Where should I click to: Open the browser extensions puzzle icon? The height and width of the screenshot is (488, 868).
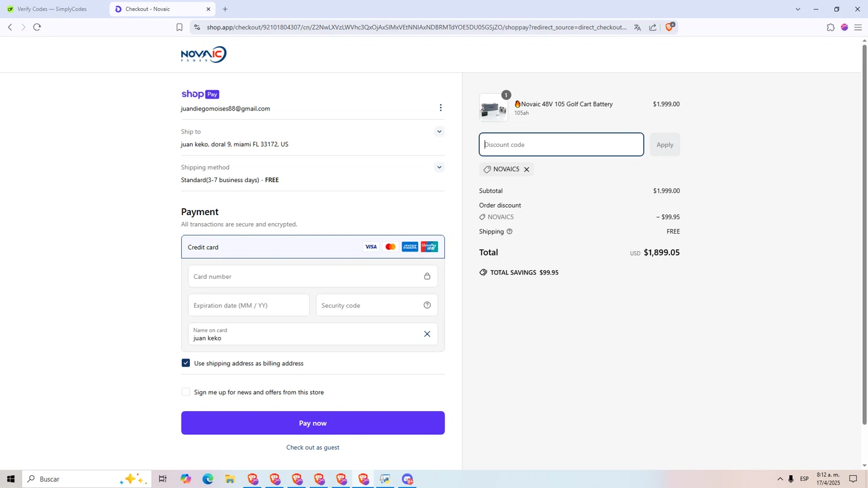point(830,27)
